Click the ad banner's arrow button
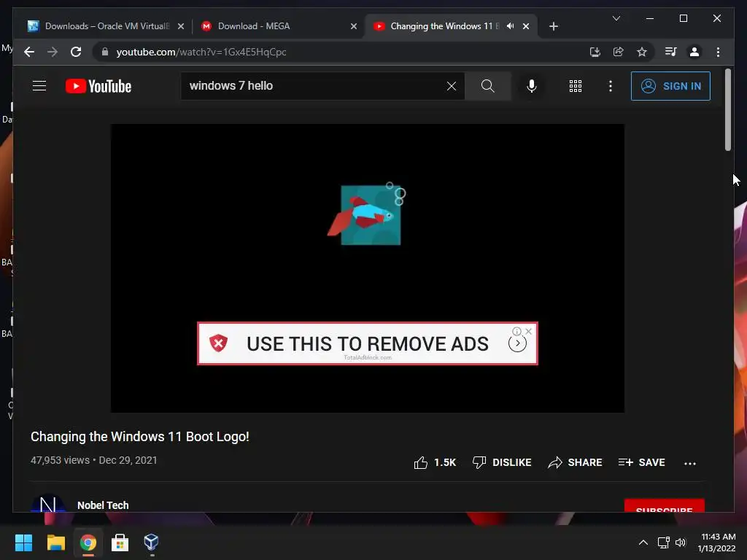Image resolution: width=747 pixels, height=560 pixels. pyautogui.click(x=517, y=343)
